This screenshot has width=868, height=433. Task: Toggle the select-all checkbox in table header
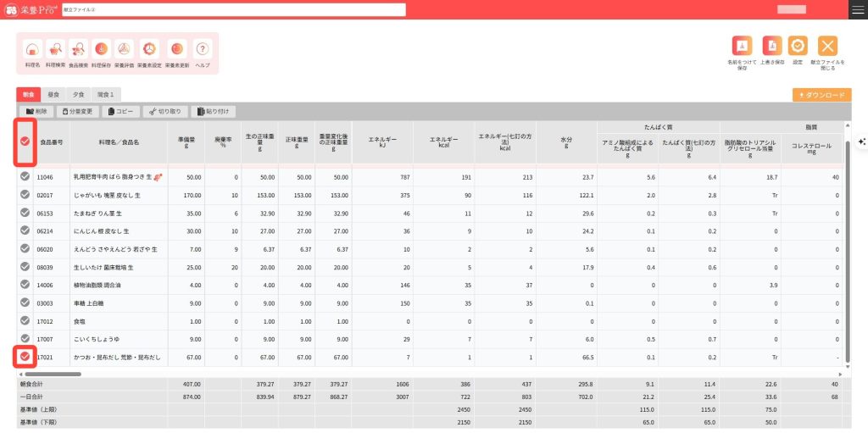[x=25, y=141]
